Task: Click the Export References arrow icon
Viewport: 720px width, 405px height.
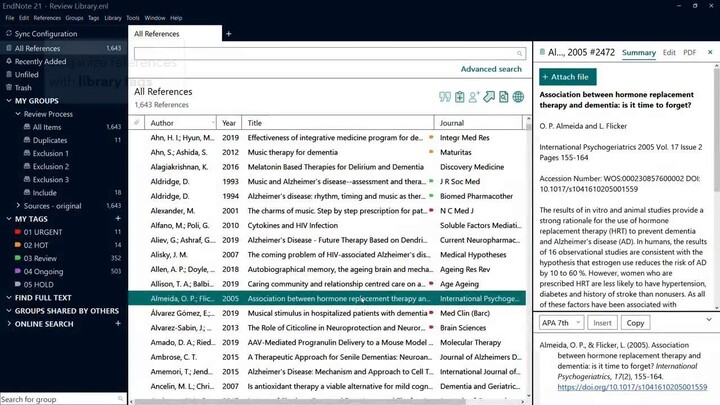Action: coord(489,97)
